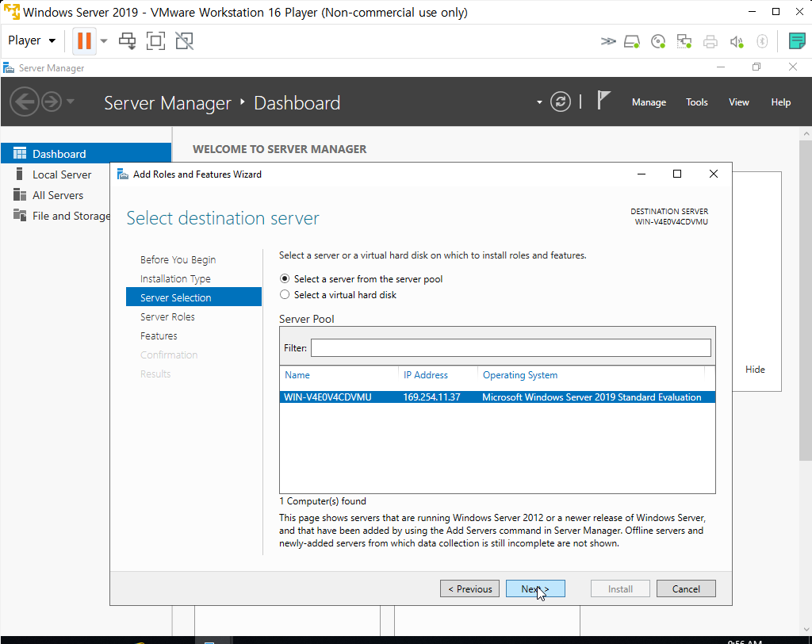Go to Features wizard step
The height and width of the screenshot is (644, 812).
[159, 335]
